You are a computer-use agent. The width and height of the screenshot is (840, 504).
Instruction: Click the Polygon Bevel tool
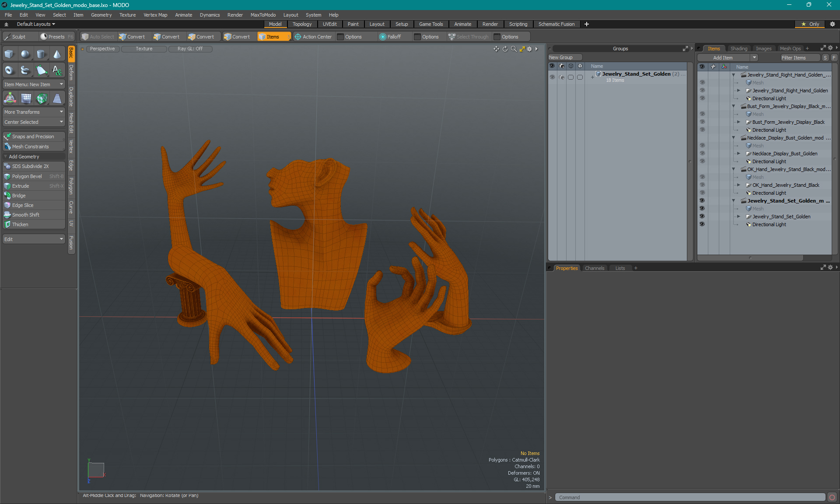pos(27,176)
